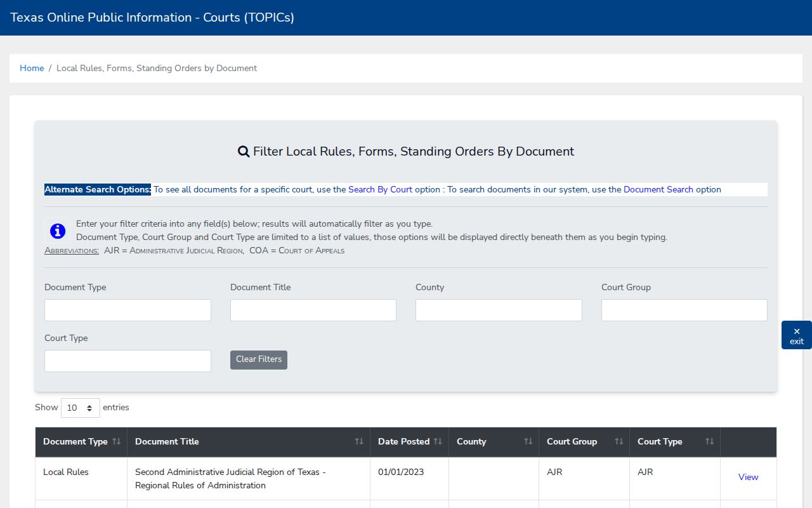Click the breadcrumb text 'Local Rules, Forms, Standing Orders by Document'

tap(157, 68)
